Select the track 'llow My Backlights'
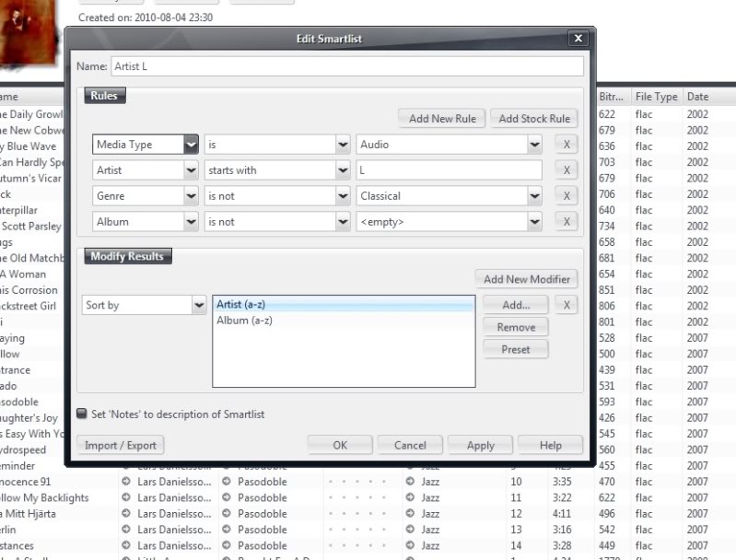 44,497
